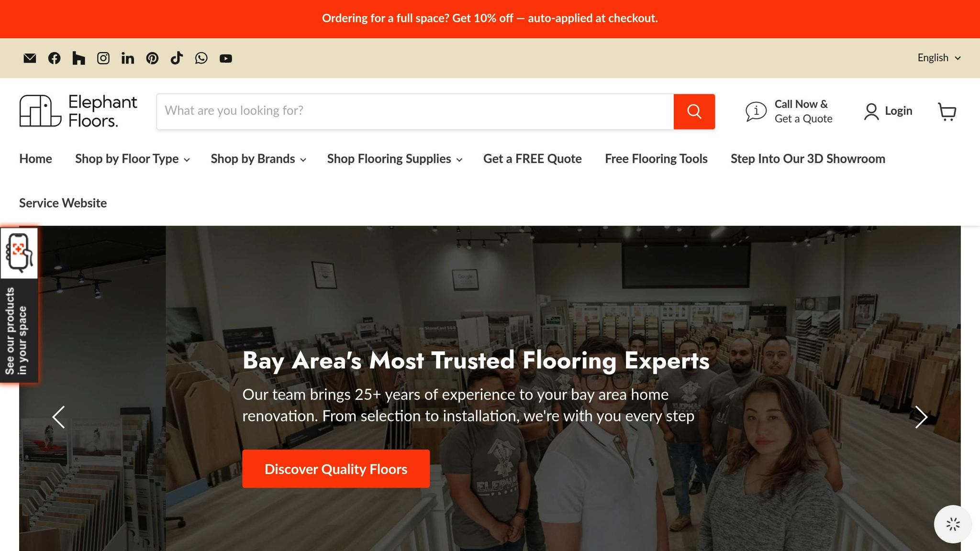Image resolution: width=980 pixels, height=551 pixels.
Task: Expand Shop Flooring Supplies menu
Action: coord(395,159)
